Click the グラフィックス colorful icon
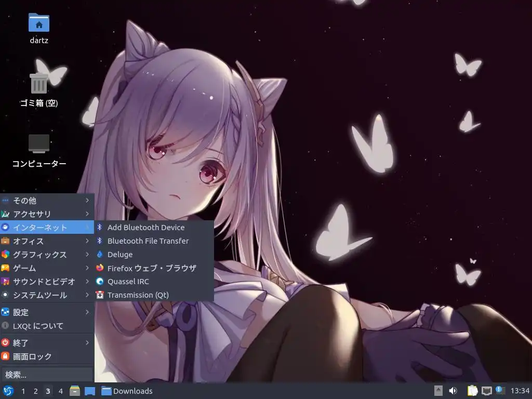Viewport: 532px width, 399px height. coord(5,254)
